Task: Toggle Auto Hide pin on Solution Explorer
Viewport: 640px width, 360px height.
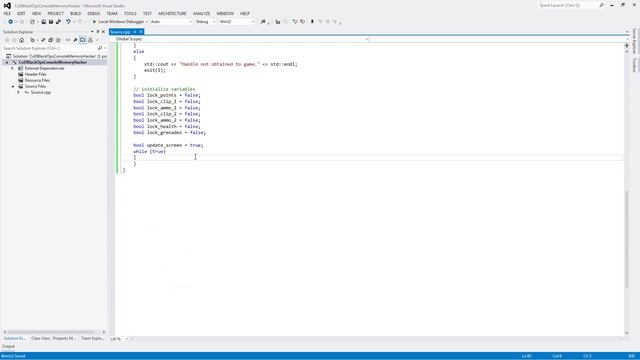Action: tap(98, 31)
